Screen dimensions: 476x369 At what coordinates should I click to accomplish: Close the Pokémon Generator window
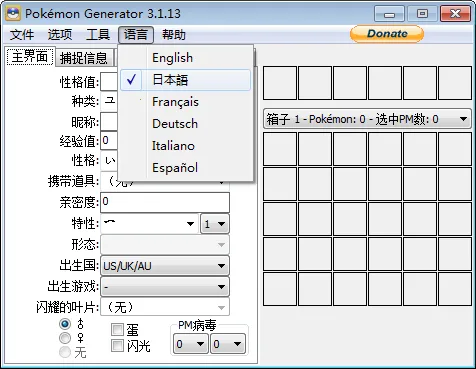click(455, 14)
